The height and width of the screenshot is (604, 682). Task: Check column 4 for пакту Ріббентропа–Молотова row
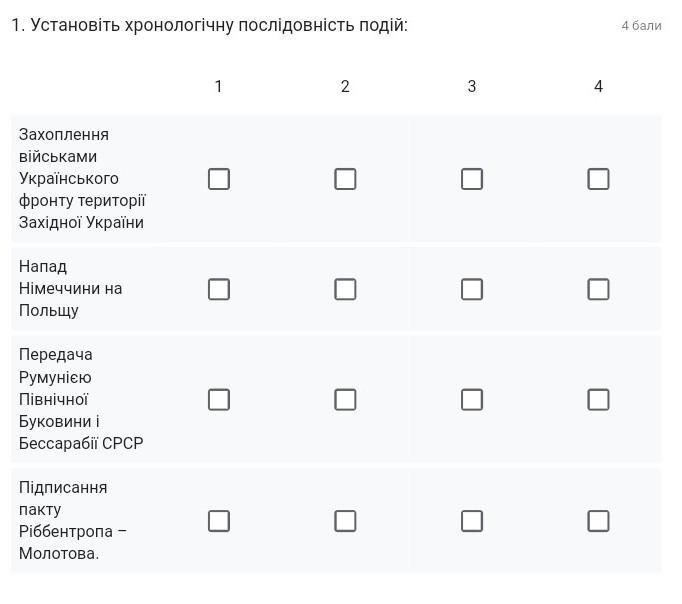pyautogui.click(x=598, y=521)
